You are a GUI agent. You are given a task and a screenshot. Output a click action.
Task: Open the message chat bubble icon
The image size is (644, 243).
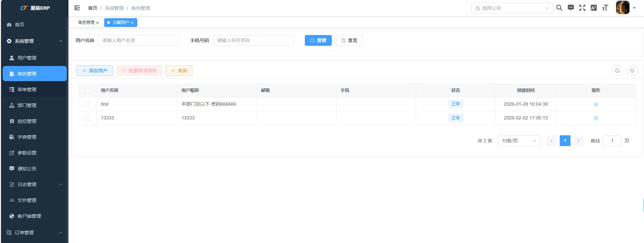(x=570, y=8)
